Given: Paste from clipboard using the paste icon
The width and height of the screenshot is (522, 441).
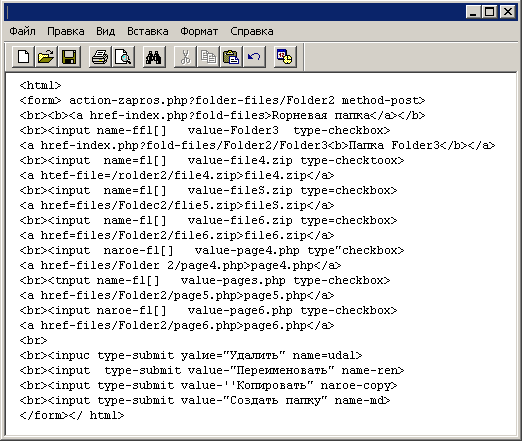Looking at the screenshot, I should 231,57.
